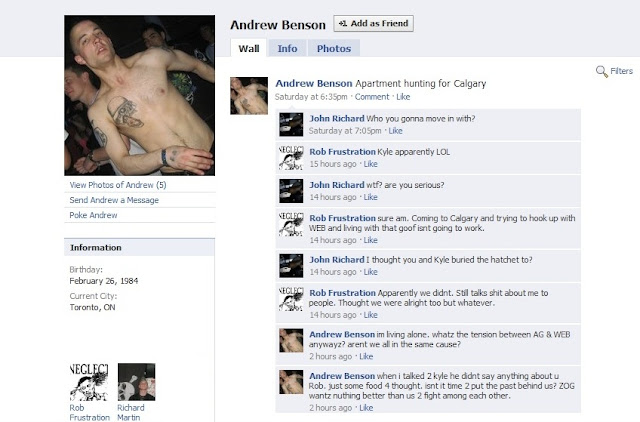Click Rob Frustration friend thumbnail in sidebar
This screenshot has height=422, width=640.
tap(89, 382)
